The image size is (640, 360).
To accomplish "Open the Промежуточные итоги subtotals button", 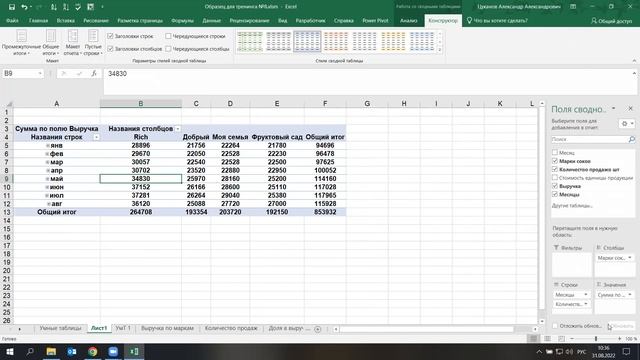I will point(21,43).
